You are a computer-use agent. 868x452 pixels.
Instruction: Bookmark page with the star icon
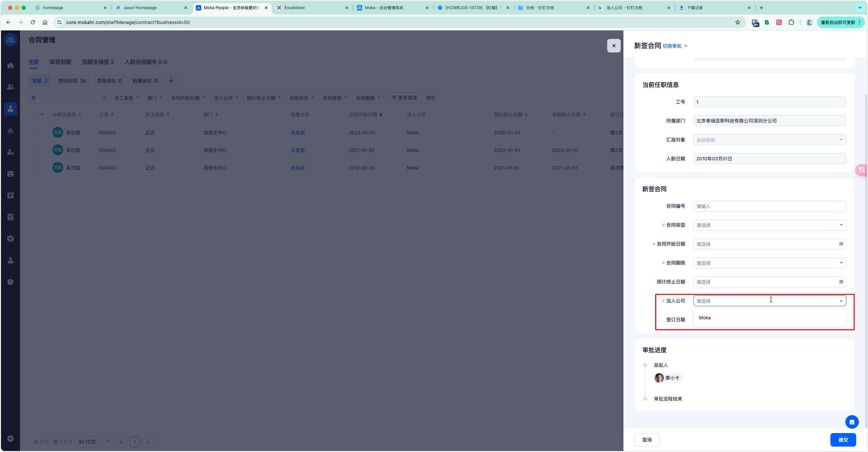(738, 22)
